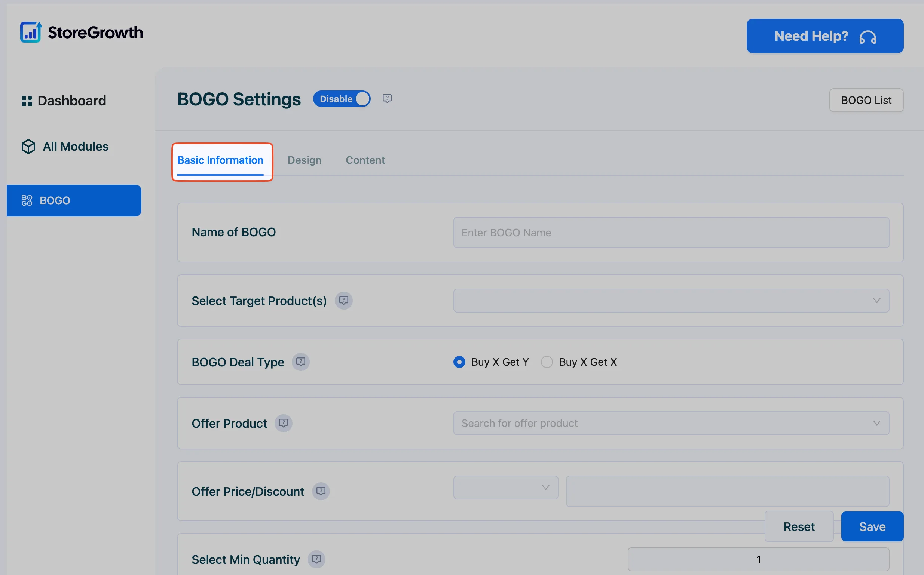Click the StoreGrowth logo icon
The image size is (924, 575).
(31, 32)
